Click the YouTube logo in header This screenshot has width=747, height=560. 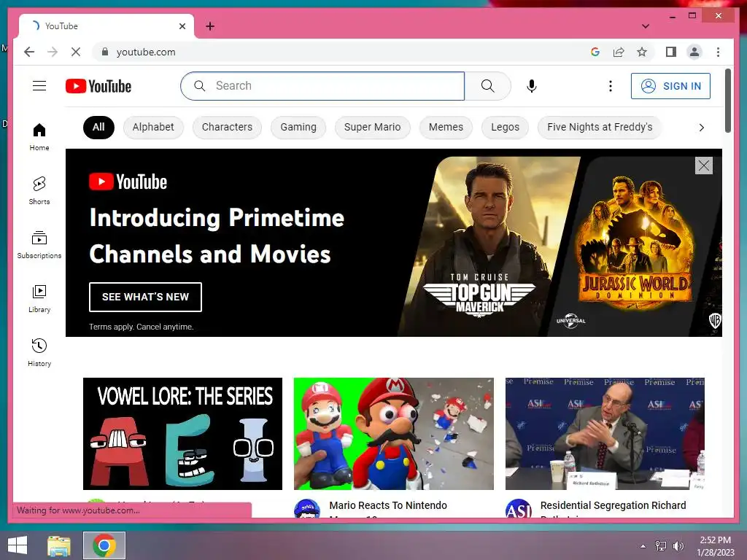(98, 86)
